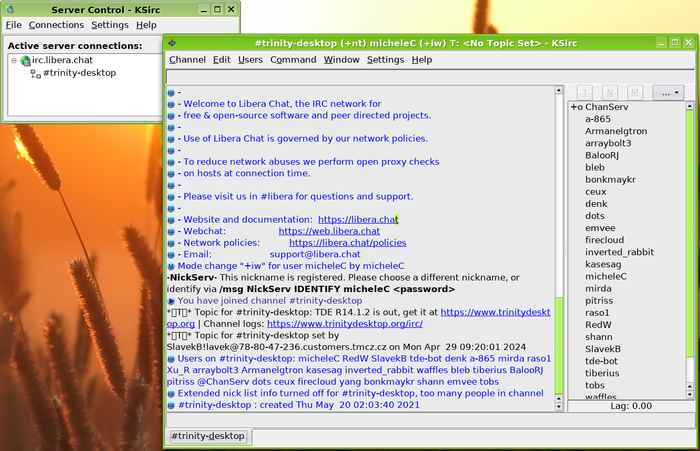Click chat log scrollbar bottom down arrow
The width and height of the screenshot is (700, 451).
pos(558,407)
